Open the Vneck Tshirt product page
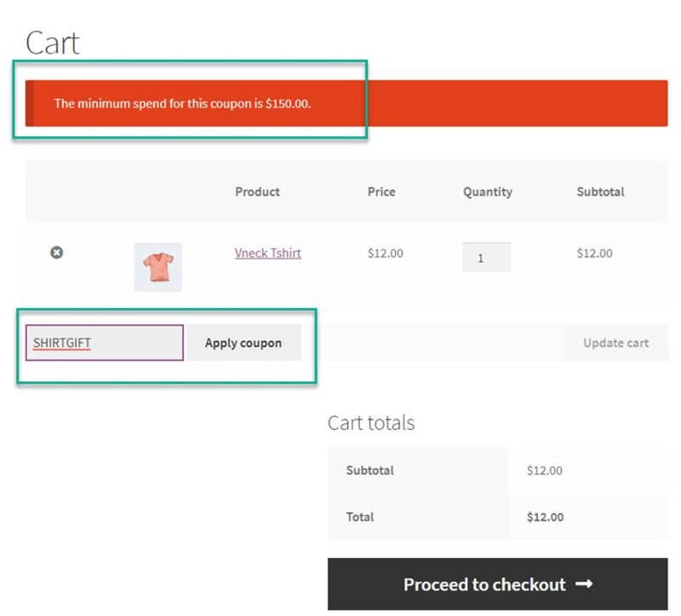 click(268, 253)
